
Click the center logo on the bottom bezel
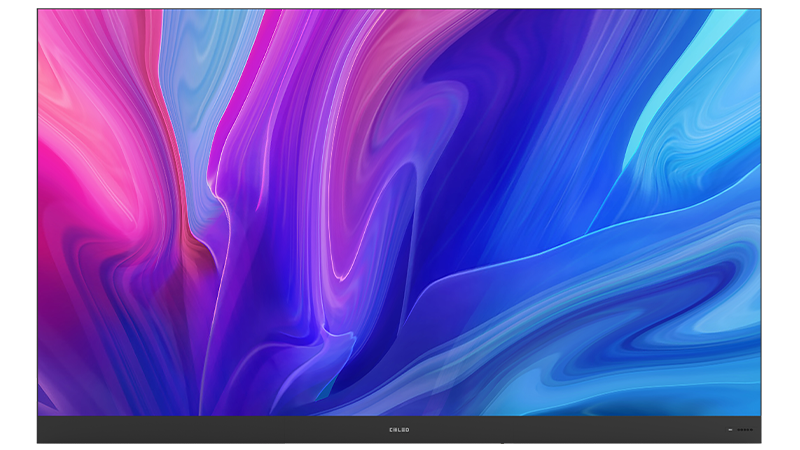(x=399, y=430)
